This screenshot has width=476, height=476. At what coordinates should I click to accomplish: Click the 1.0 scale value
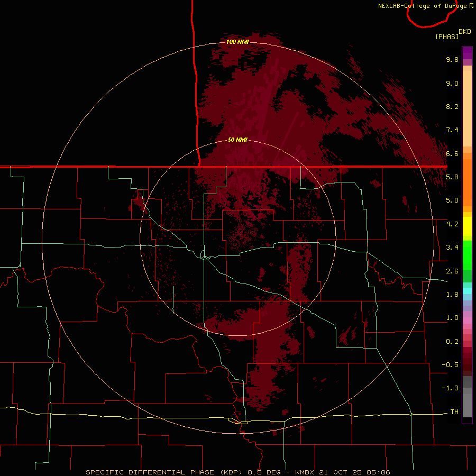tap(452, 318)
